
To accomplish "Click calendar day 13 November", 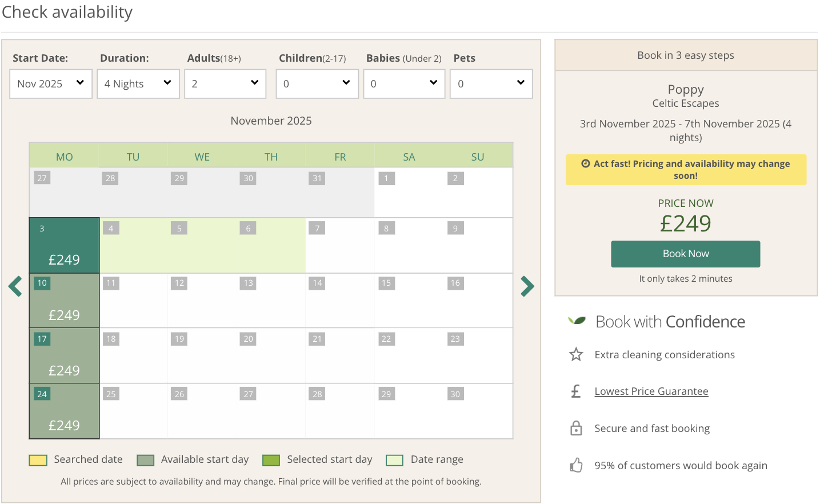I will (x=271, y=301).
